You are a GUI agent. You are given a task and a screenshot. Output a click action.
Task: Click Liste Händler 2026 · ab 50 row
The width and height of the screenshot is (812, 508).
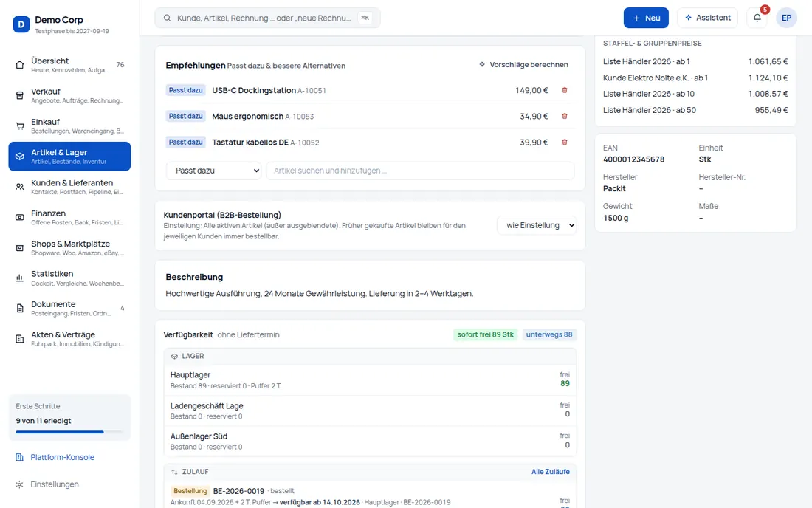[695, 110]
